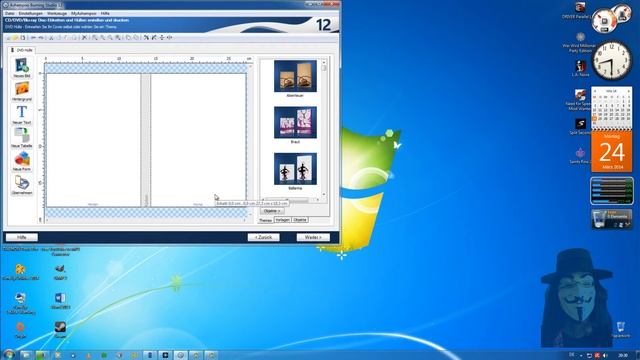
Task: Choose the Braut theme thumbnail
Action: [295, 122]
